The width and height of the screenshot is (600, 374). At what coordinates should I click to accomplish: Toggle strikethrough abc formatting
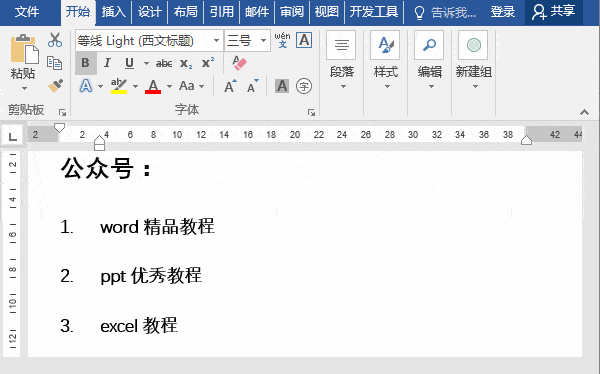click(x=164, y=64)
